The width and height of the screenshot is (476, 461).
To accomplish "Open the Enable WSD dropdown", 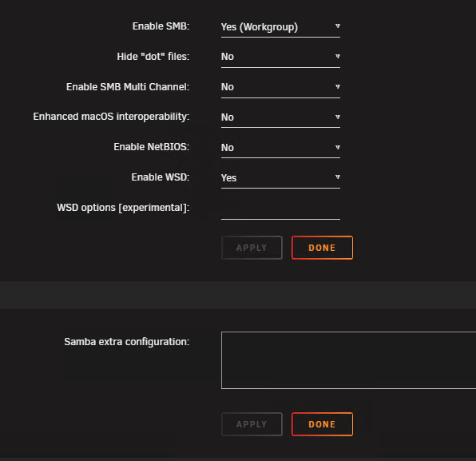I will click(x=280, y=178).
